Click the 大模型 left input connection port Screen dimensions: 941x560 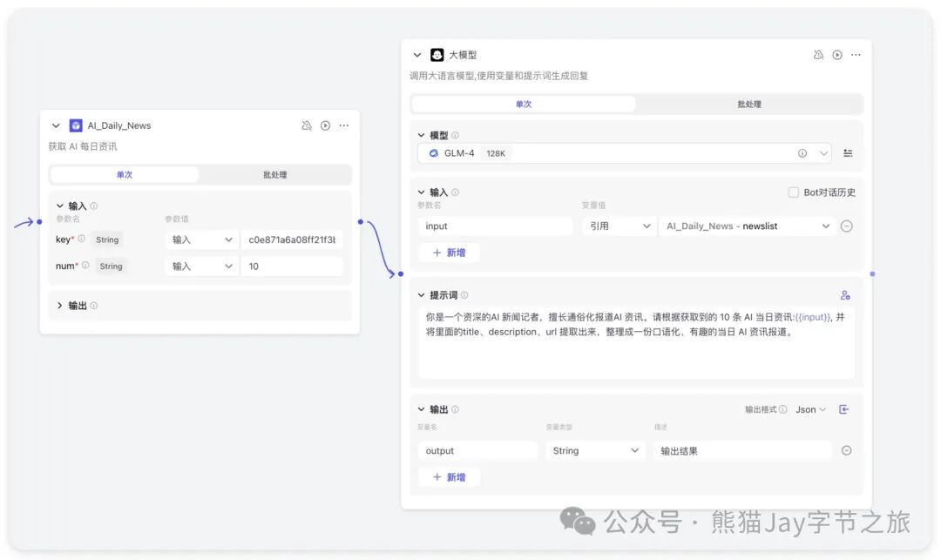coord(401,274)
